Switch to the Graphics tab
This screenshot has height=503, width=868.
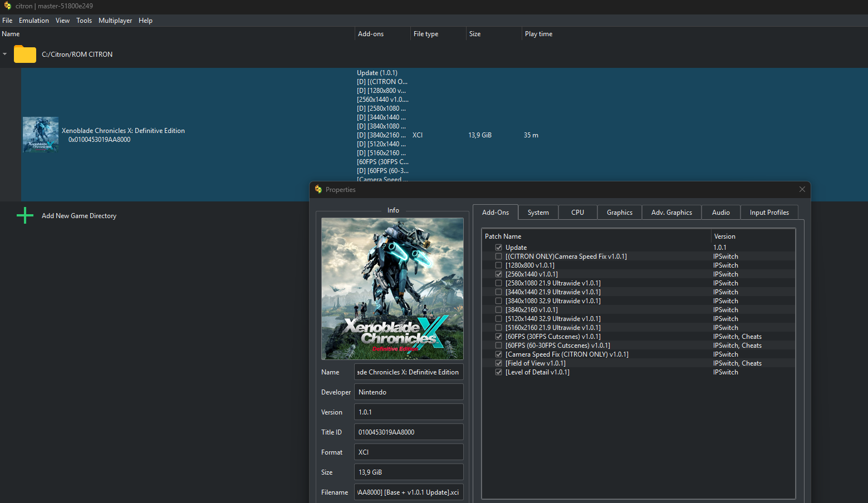[620, 213]
